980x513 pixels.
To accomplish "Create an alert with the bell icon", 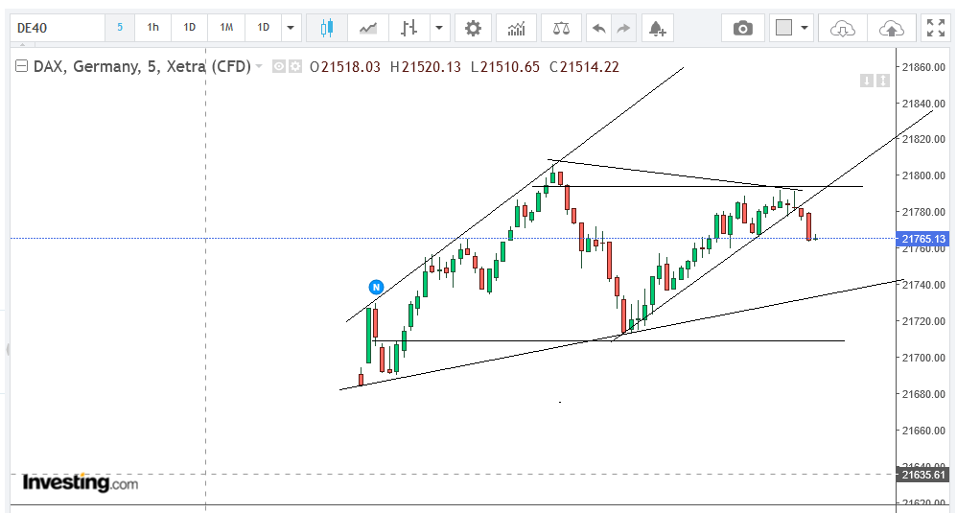I will 657,28.
